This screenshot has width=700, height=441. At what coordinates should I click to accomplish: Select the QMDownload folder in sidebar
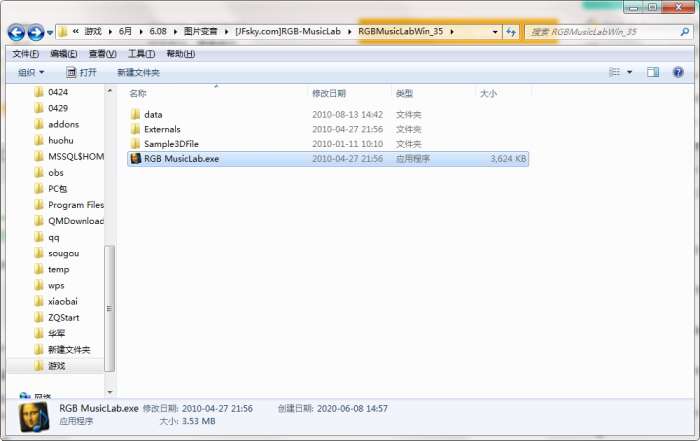76,221
